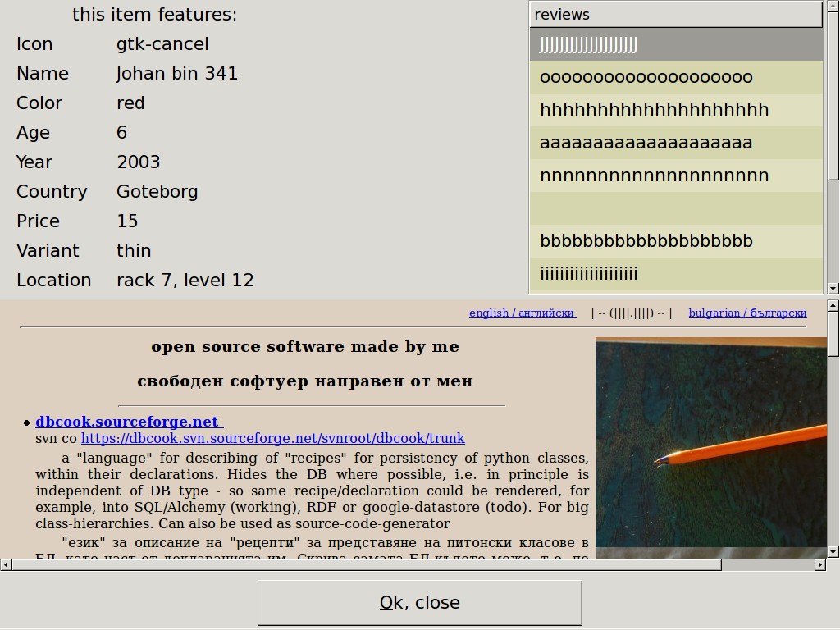Select the 'nnnnnnnnnnnnnnnnnnn' review row
840x630 pixels.
(x=676, y=176)
